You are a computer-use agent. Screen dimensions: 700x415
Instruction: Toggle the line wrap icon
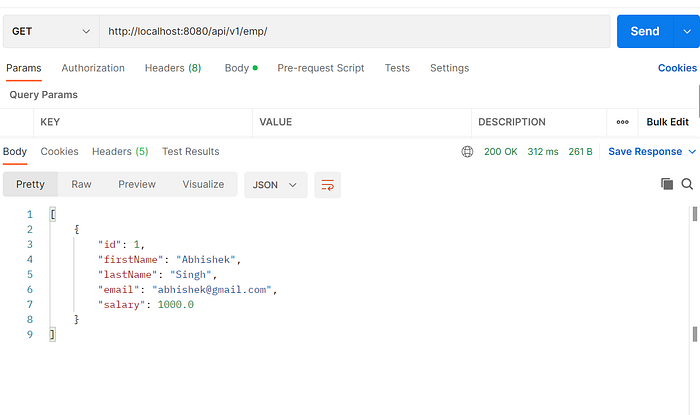328,185
